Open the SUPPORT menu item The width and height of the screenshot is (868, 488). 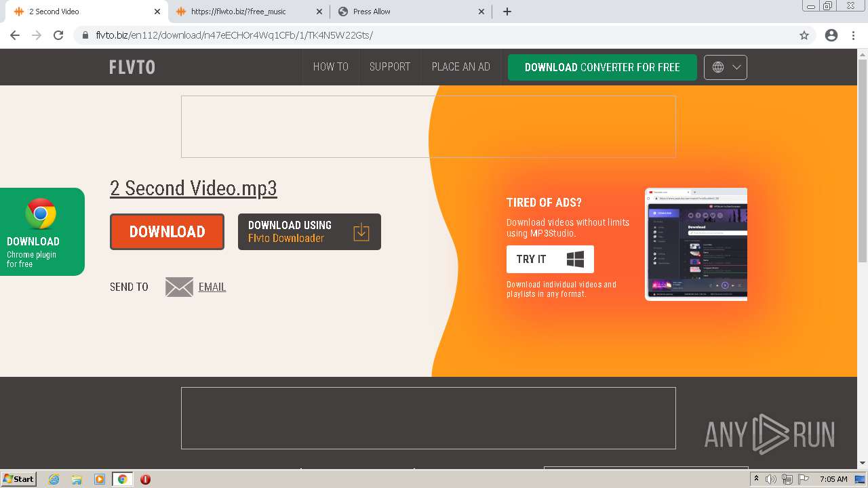(390, 67)
